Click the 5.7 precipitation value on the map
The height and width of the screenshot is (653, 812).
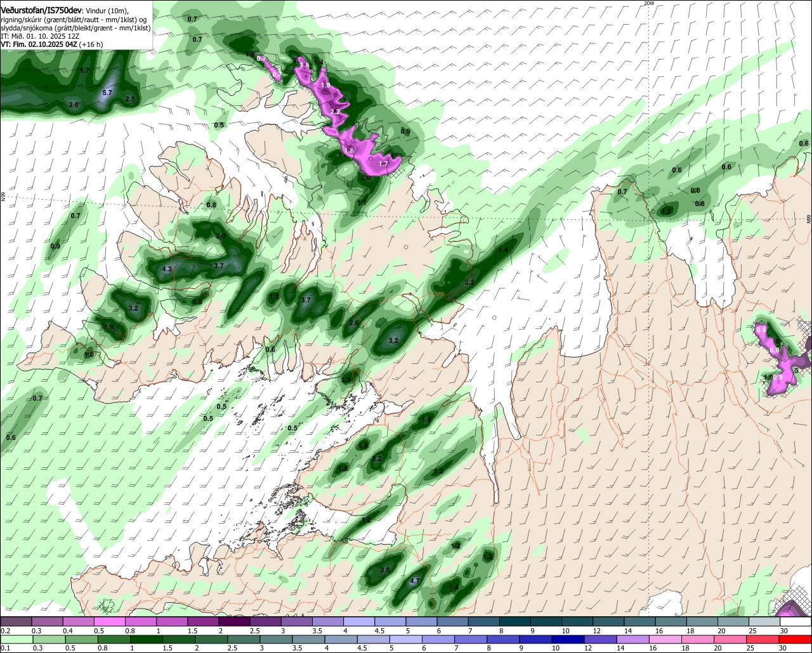click(x=107, y=93)
